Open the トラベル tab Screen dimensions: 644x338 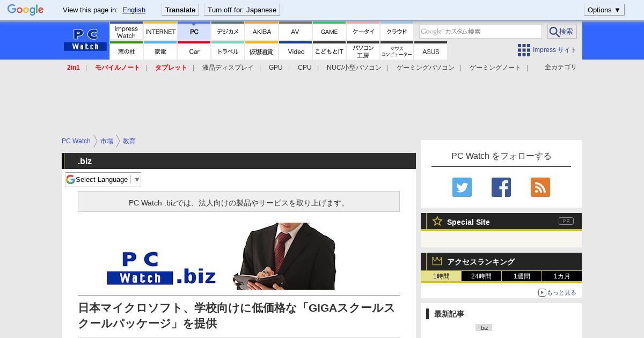[x=228, y=51]
